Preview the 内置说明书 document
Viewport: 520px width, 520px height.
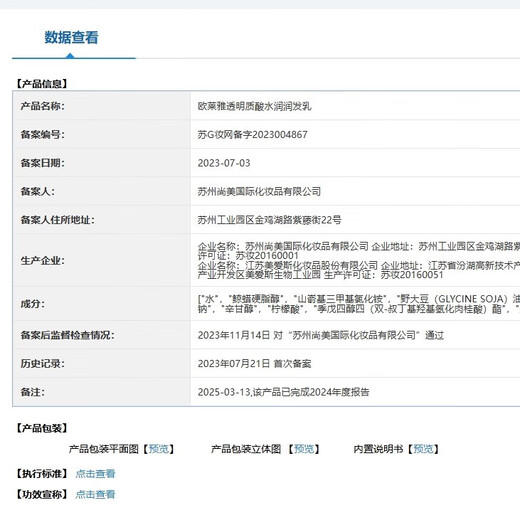(423, 449)
